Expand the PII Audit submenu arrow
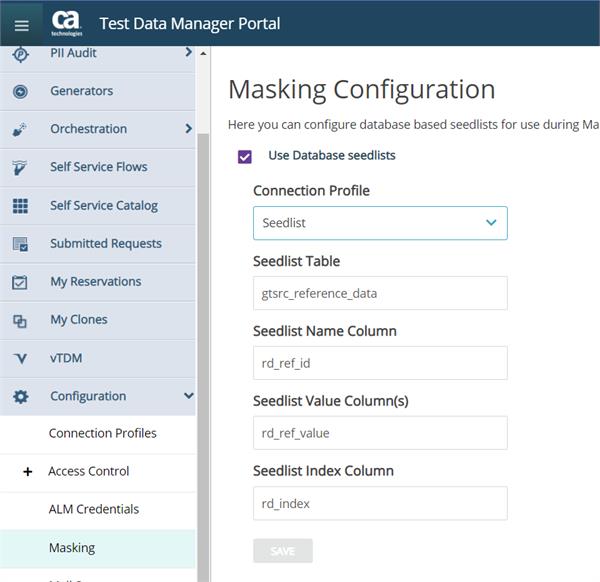 (x=188, y=52)
